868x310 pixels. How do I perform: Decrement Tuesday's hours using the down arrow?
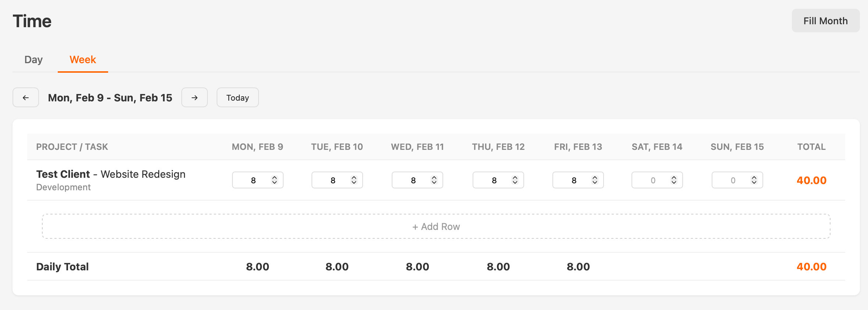point(354,183)
